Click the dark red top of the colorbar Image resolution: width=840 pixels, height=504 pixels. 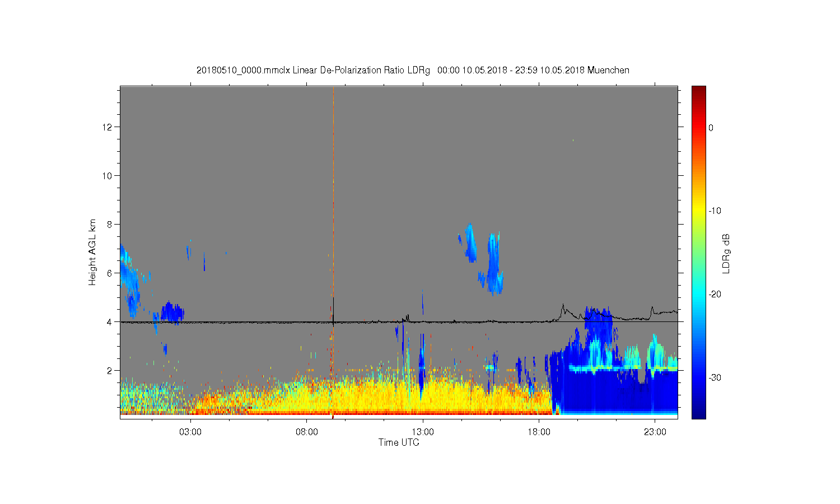coord(699,91)
